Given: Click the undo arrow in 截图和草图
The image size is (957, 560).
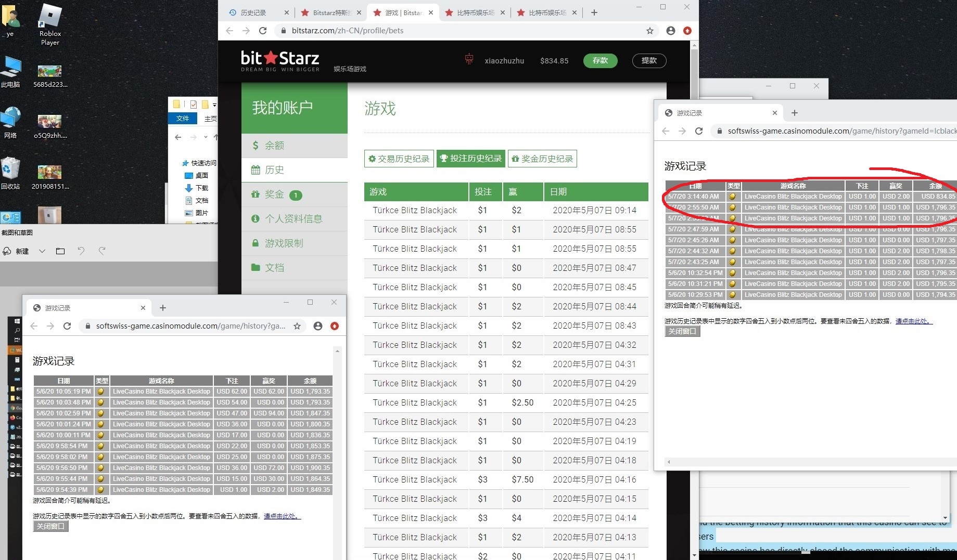Looking at the screenshot, I should [81, 251].
